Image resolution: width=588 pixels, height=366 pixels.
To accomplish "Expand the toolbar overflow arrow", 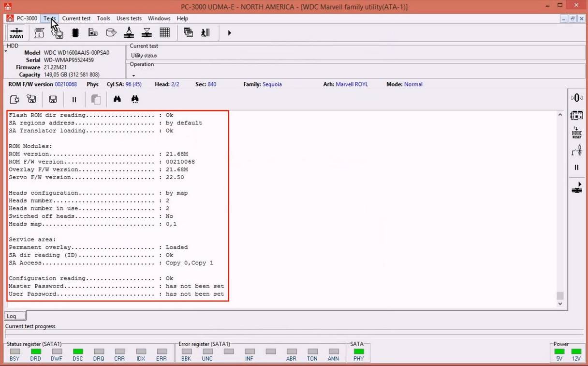I will pyautogui.click(x=229, y=33).
